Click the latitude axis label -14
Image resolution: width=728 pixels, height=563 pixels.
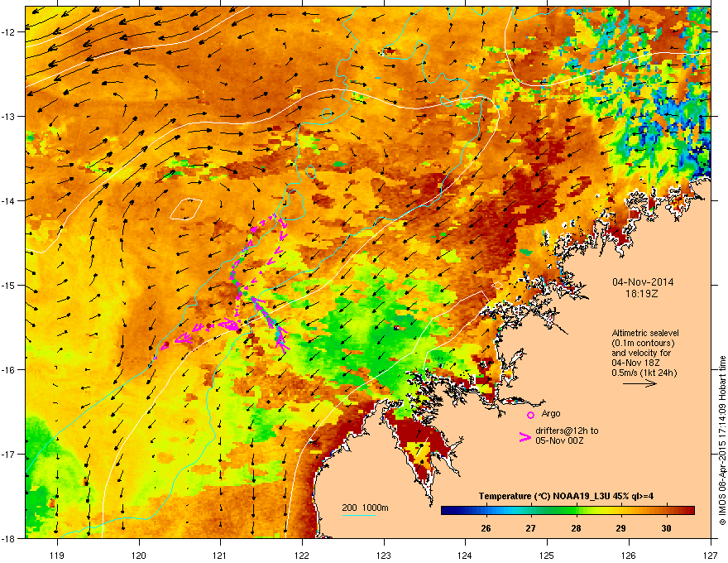[8, 200]
